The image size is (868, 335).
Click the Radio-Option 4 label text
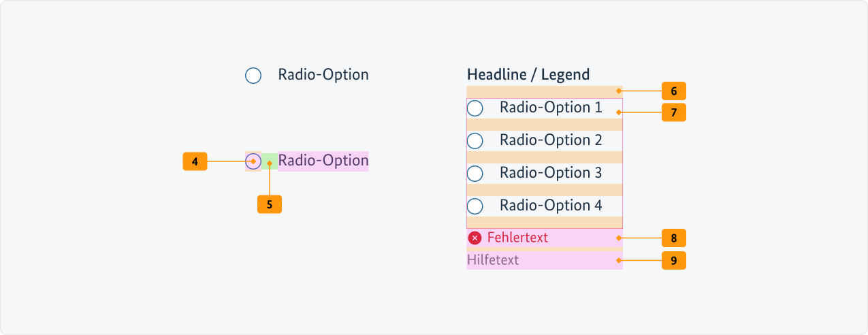click(551, 206)
